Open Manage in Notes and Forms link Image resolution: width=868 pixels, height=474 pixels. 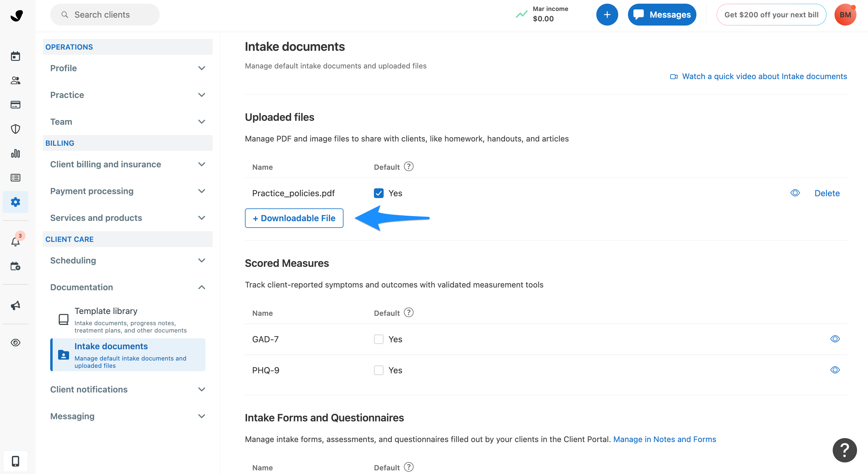[664, 439]
